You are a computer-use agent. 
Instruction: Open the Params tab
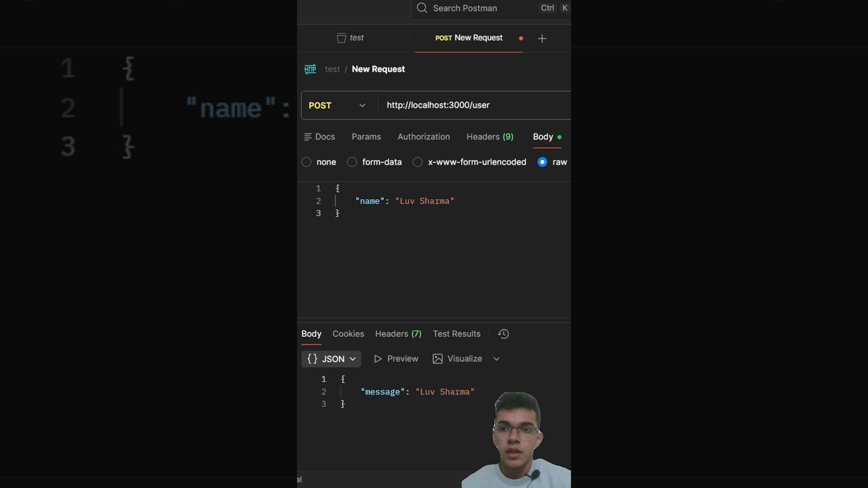click(366, 137)
